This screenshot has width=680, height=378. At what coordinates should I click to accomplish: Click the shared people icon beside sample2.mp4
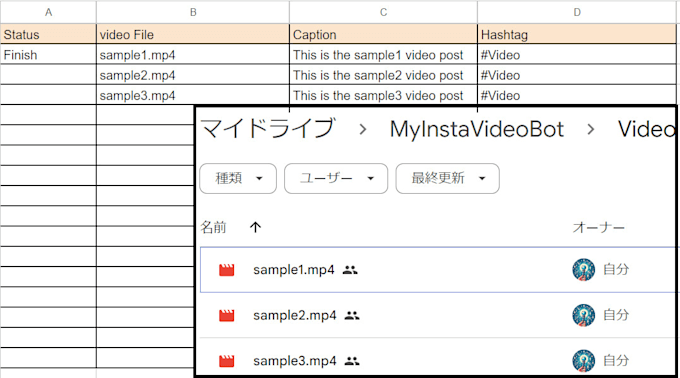point(352,316)
